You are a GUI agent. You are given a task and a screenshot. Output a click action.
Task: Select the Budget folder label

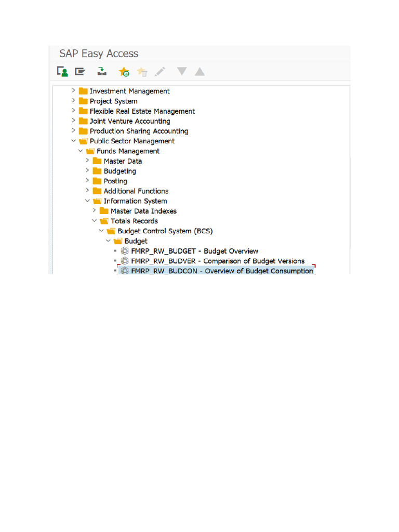click(136, 241)
